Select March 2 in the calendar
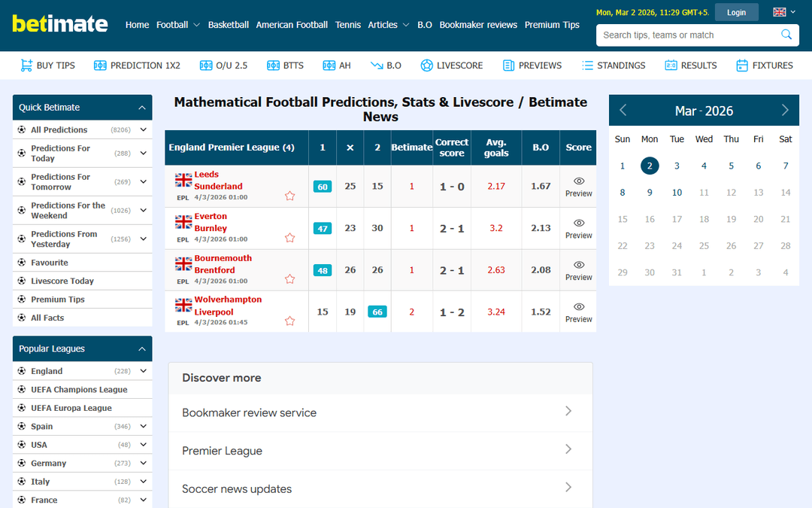The image size is (812, 508). click(x=650, y=166)
